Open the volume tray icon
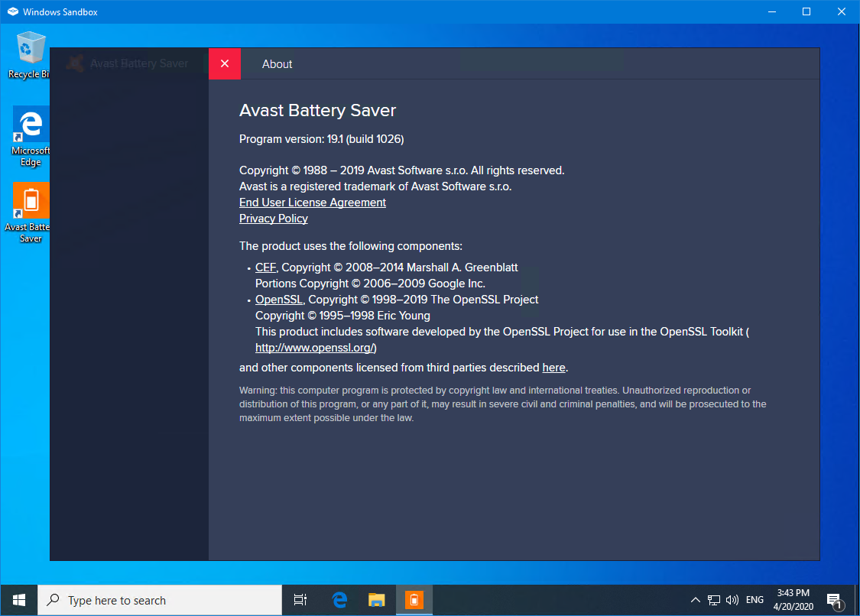 (732, 600)
